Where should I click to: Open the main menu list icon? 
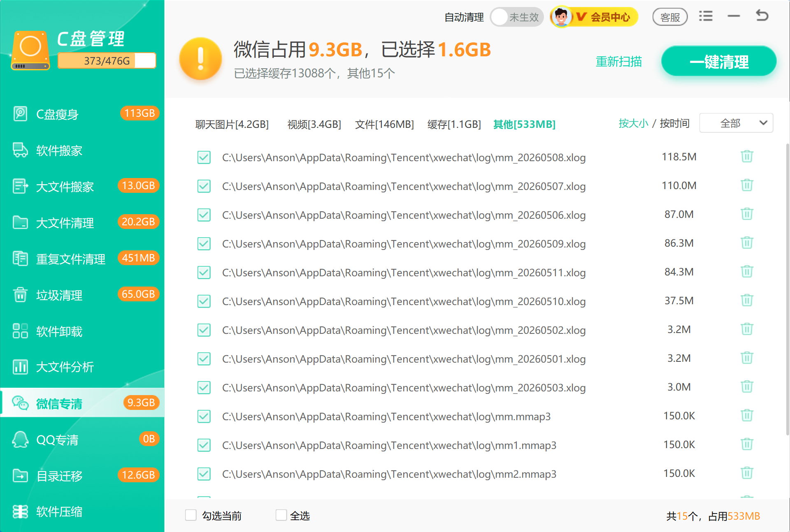(x=706, y=16)
